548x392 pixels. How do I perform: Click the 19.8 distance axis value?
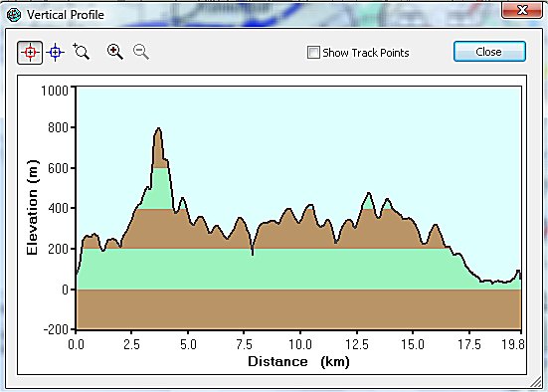[x=513, y=345]
